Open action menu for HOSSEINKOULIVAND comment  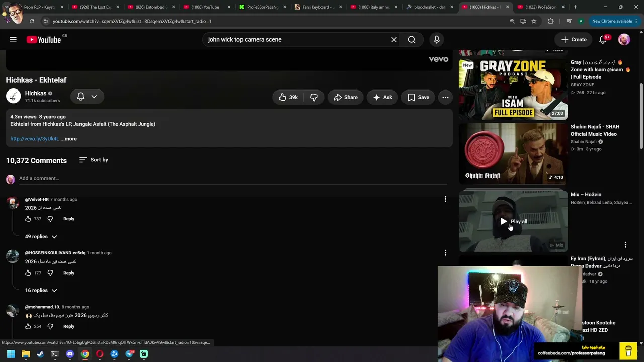pos(445,253)
